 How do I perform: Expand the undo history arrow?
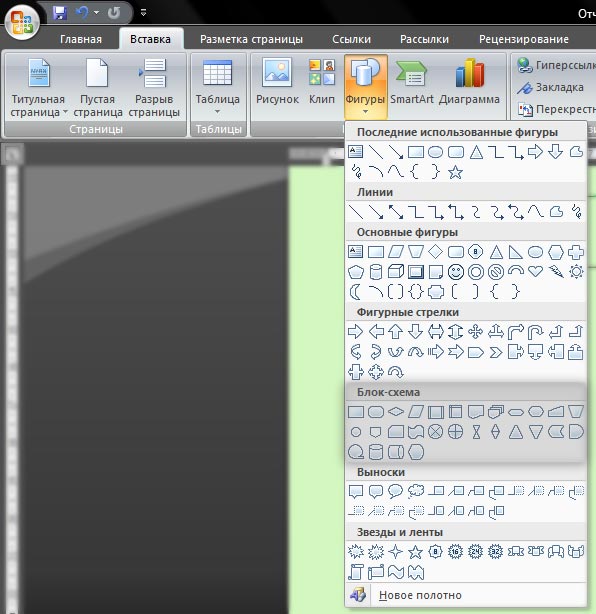[x=96, y=13]
